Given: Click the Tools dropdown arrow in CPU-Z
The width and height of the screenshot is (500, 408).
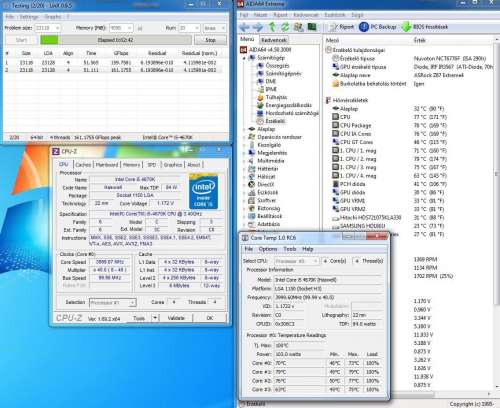Looking at the screenshot, I should (x=155, y=318).
